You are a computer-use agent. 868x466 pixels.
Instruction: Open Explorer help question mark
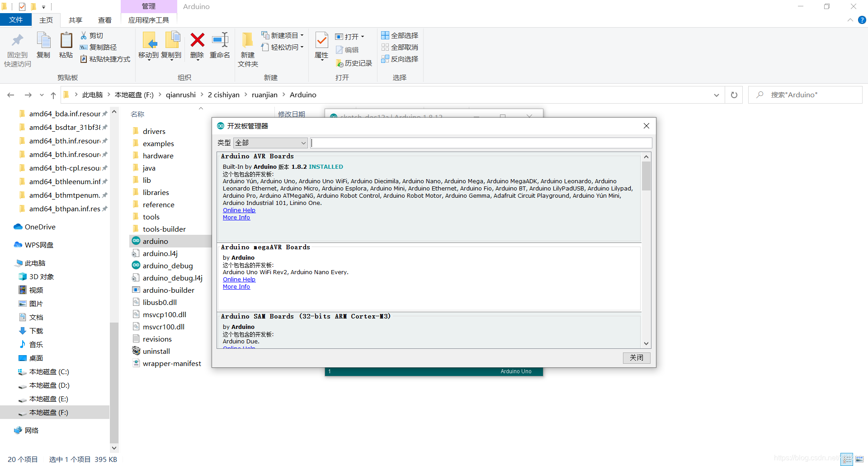point(862,20)
